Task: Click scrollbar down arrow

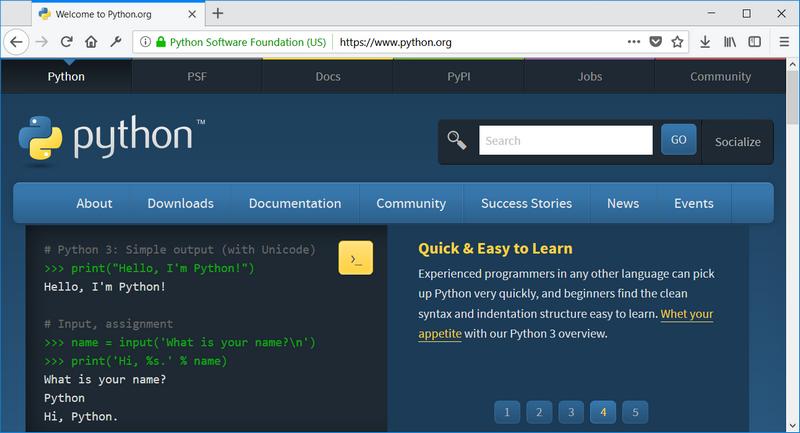Action: point(792,425)
